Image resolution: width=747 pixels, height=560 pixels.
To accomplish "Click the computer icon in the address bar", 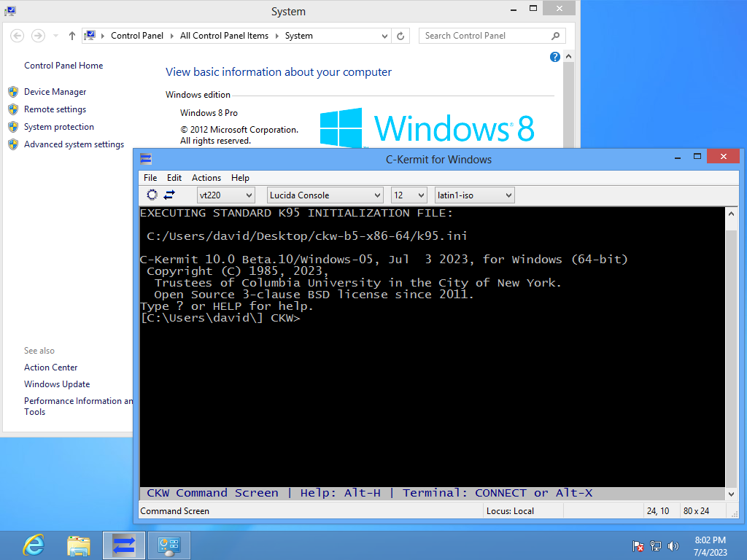I will (90, 35).
